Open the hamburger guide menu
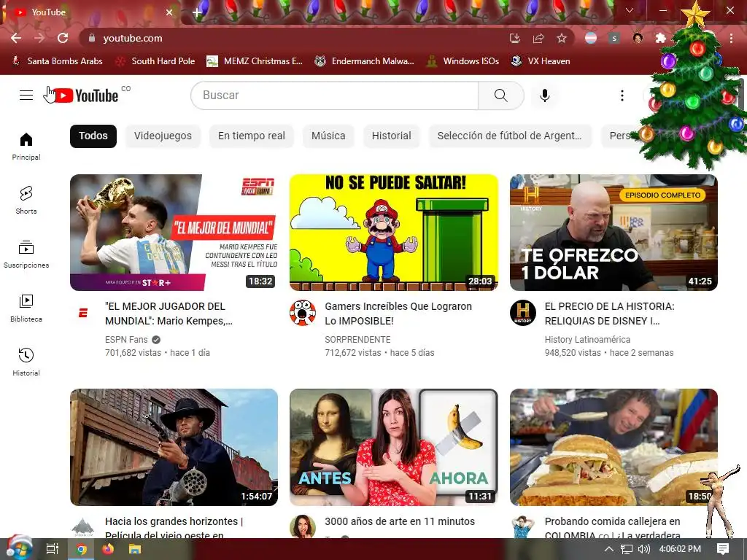This screenshot has width=747, height=560. (x=26, y=96)
